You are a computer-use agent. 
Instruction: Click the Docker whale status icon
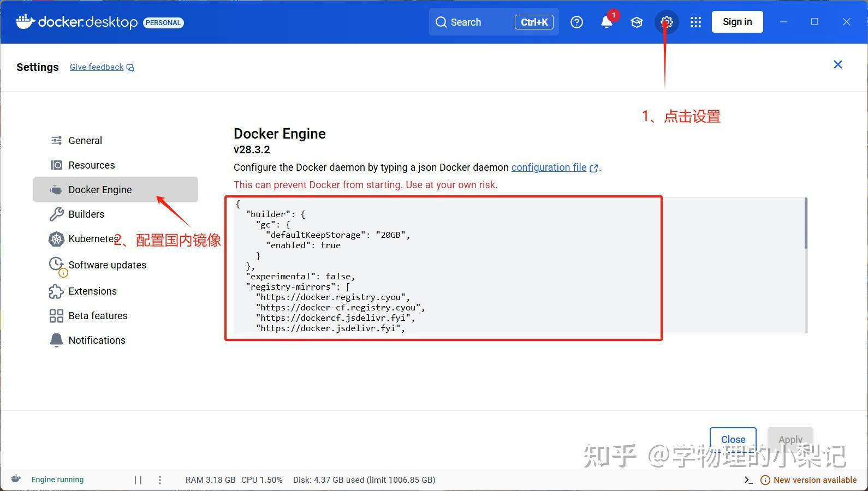point(16,479)
